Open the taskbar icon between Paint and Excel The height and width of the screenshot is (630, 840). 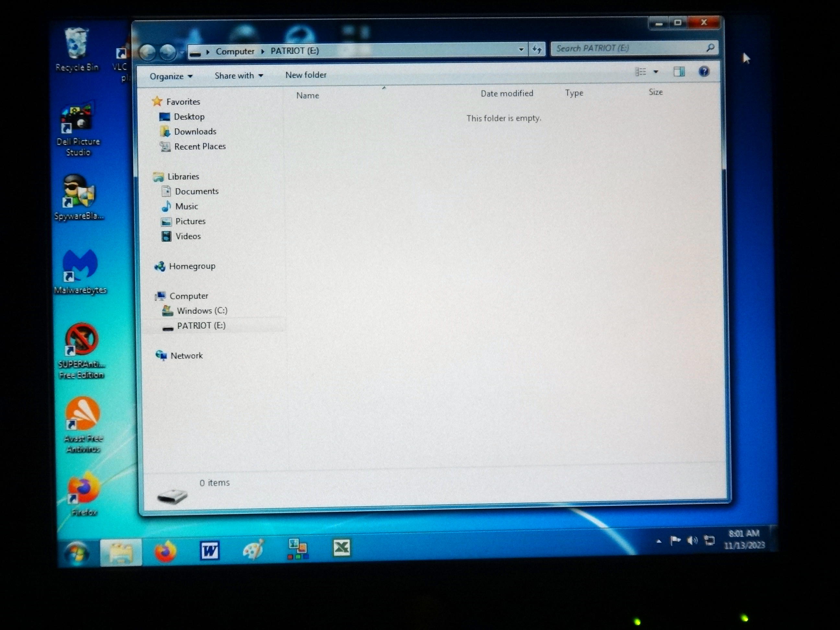(x=298, y=549)
